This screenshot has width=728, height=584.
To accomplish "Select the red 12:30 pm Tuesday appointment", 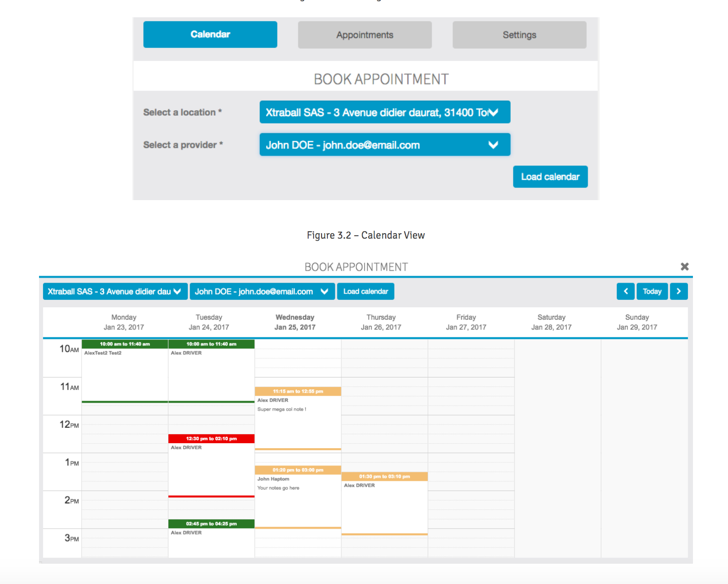I will (211, 464).
